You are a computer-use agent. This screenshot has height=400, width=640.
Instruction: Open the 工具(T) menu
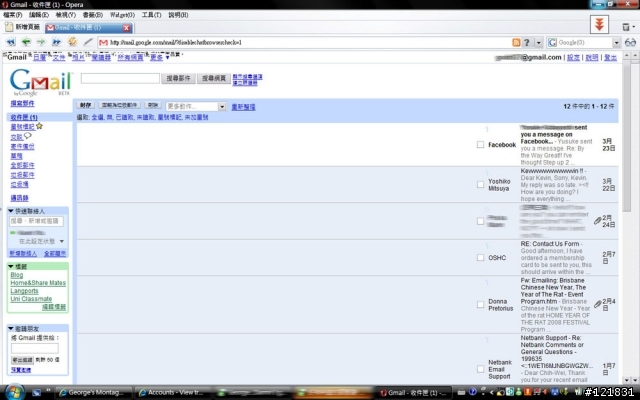click(151, 15)
